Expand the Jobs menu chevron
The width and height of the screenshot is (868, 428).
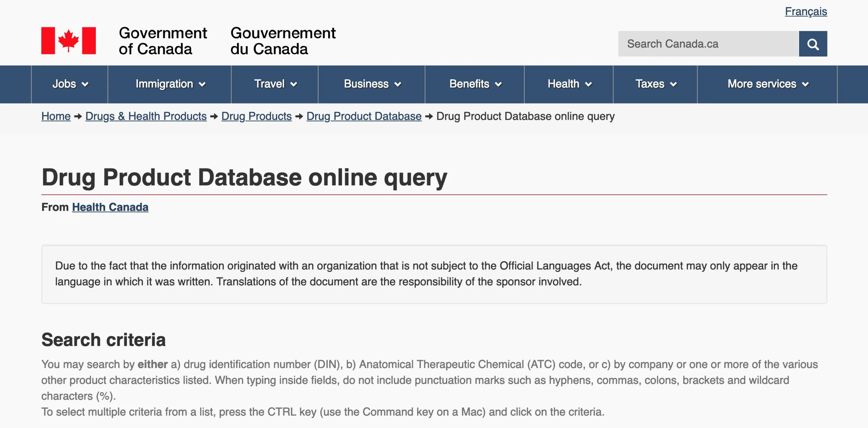pos(85,84)
